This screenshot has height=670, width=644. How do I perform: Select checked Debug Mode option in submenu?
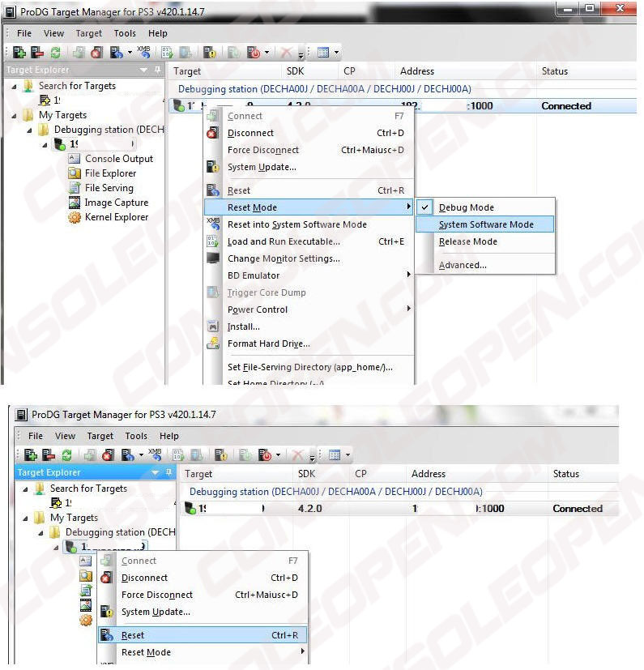[484, 207]
